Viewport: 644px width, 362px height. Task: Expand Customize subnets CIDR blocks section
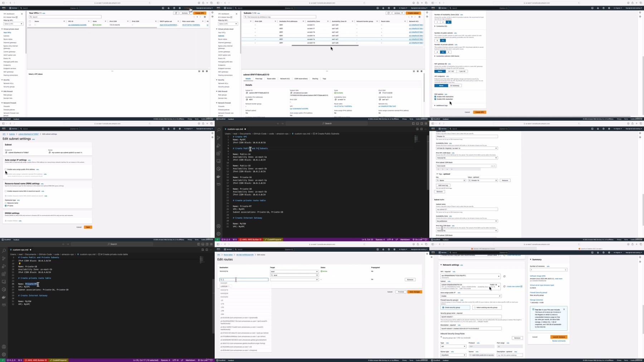(x=435, y=56)
